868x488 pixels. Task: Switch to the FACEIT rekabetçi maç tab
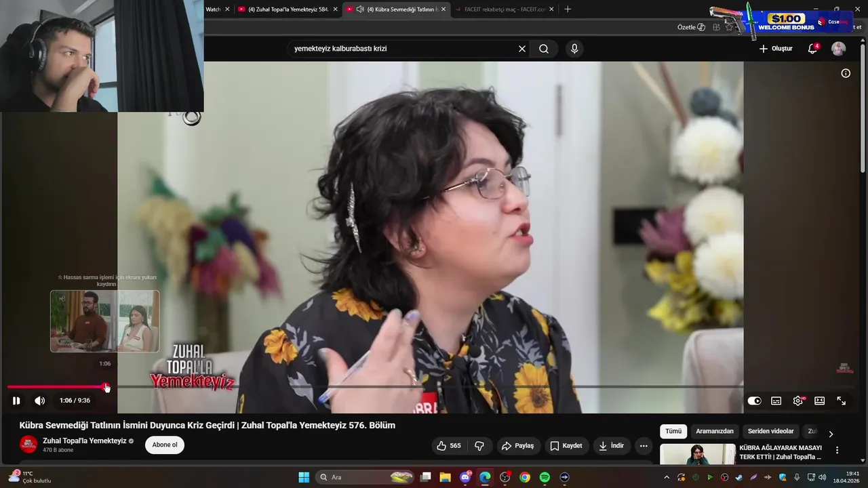coord(505,9)
